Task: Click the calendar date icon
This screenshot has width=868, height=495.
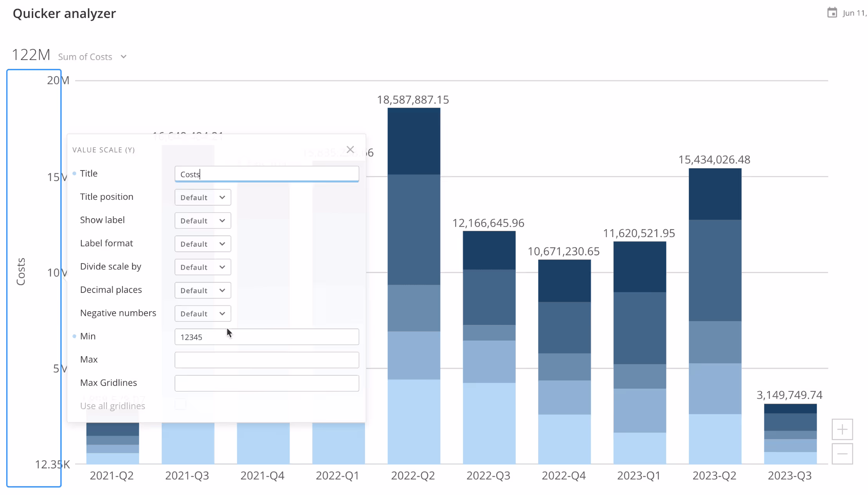Action: coord(832,13)
